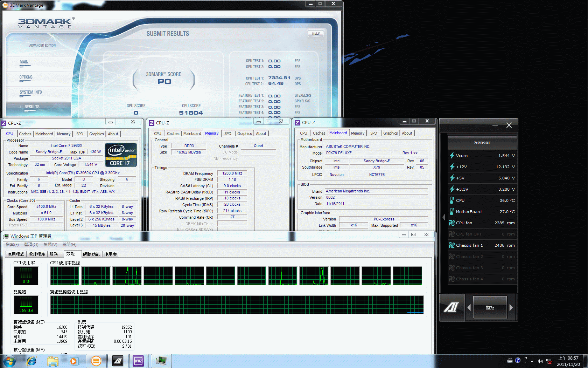Image resolution: width=588 pixels, height=368 pixels.
Task: Click the Intel Core i7 logo in CPU-Z
Action: coord(121,155)
